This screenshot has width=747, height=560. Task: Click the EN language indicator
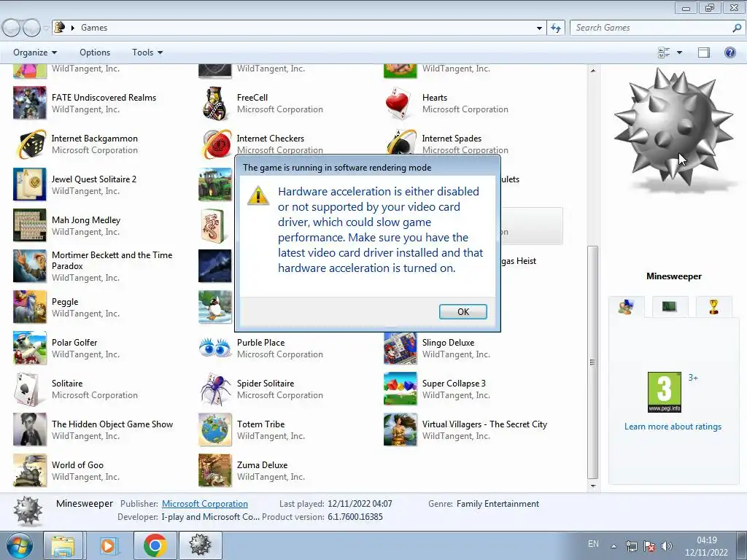click(x=593, y=544)
